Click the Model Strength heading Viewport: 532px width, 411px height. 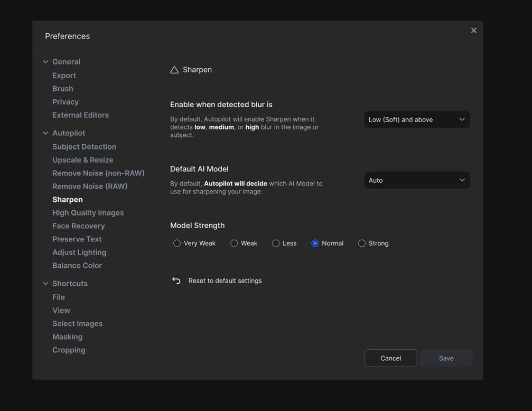(197, 226)
